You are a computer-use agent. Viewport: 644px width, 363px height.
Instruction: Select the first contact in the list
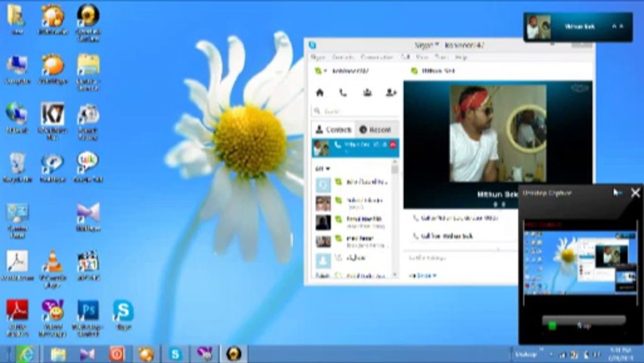(352, 184)
